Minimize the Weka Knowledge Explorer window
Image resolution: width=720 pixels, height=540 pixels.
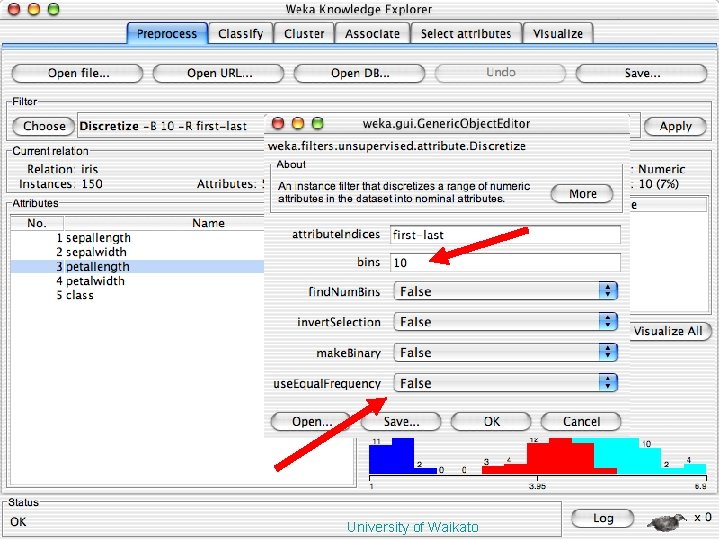tap(34, 9)
